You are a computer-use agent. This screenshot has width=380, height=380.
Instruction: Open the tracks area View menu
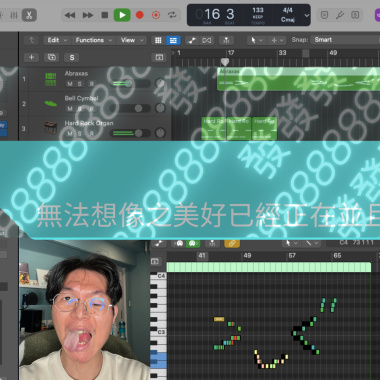click(x=132, y=40)
